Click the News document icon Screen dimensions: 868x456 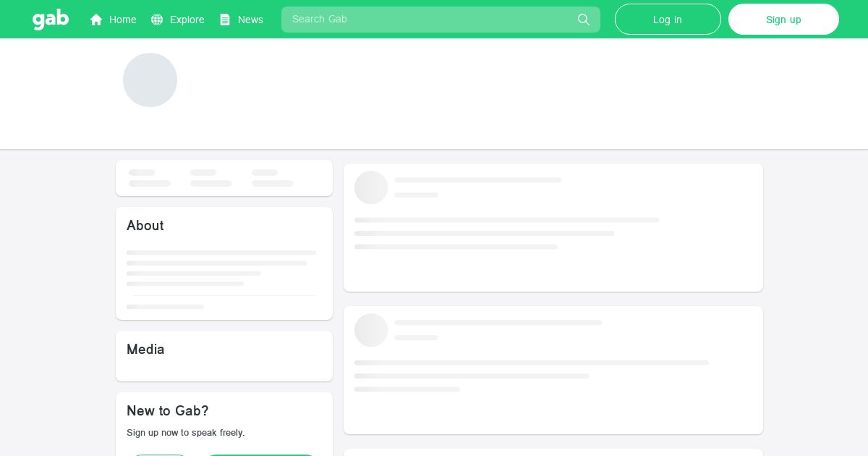pyautogui.click(x=225, y=20)
